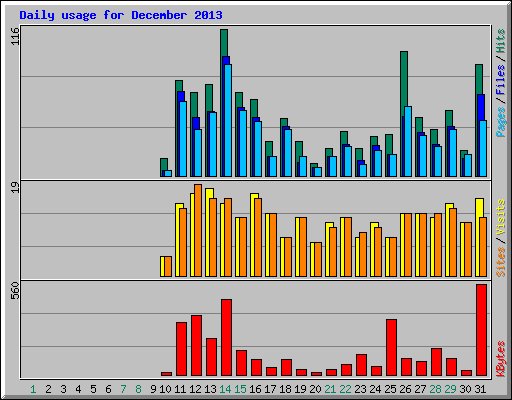Click the red KBytes bar for day 14
This screenshot has width=512, height=400.
(x=226, y=337)
